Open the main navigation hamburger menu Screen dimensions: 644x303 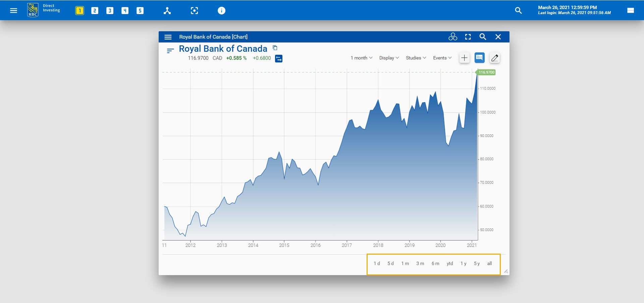coord(13,10)
